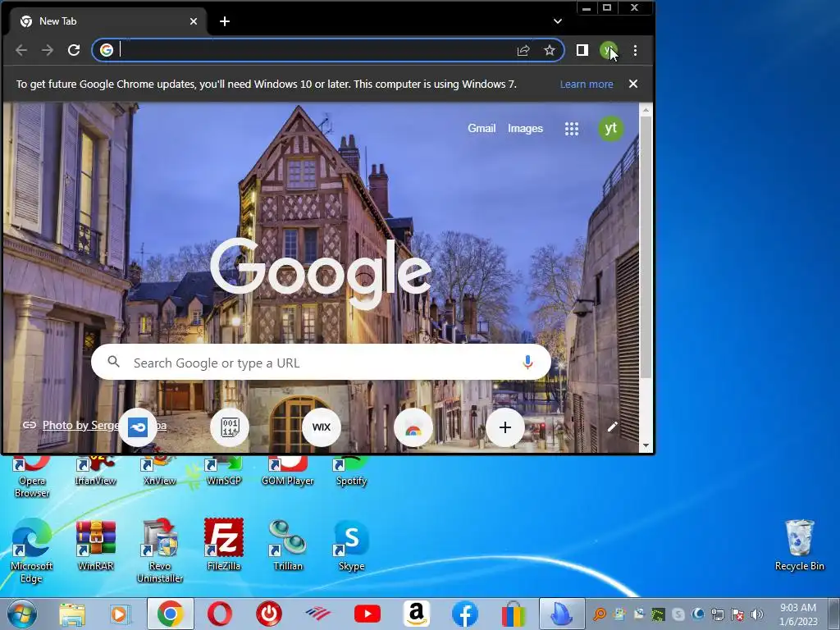
Task: Launch Opera from the taskbar
Action: (x=220, y=614)
